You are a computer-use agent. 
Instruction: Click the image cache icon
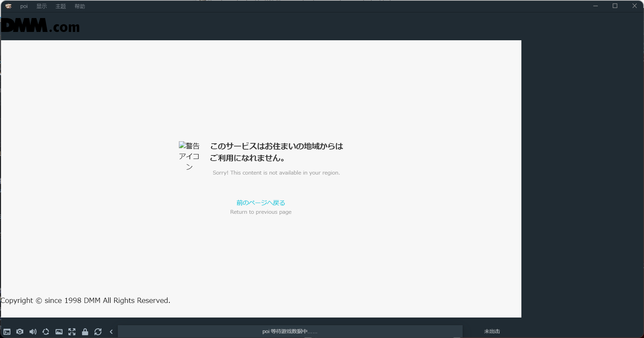[59, 332]
